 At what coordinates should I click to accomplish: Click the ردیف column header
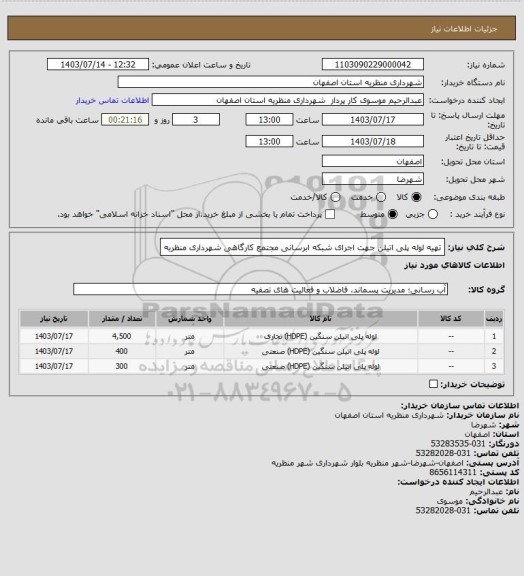pyautogui.click(x=494, y=318)
